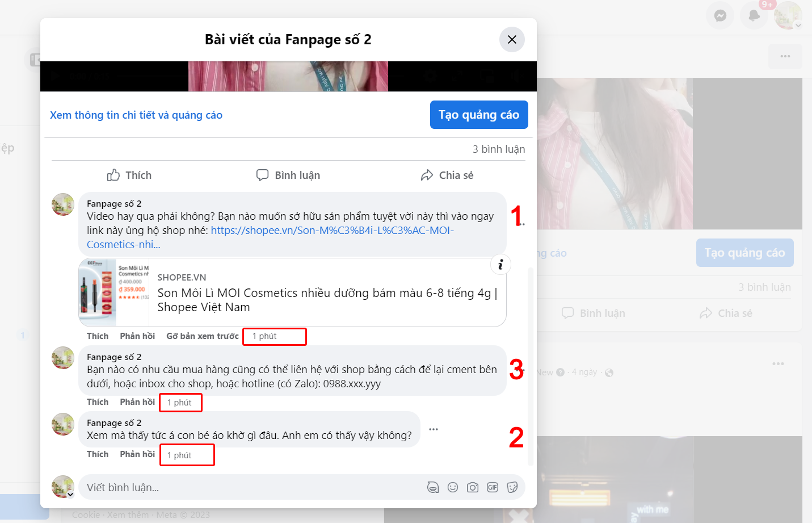The width and height of the screenshot is (812, 523).
Task: View the 3 bình luận count
Action: (x=499, y=149)
